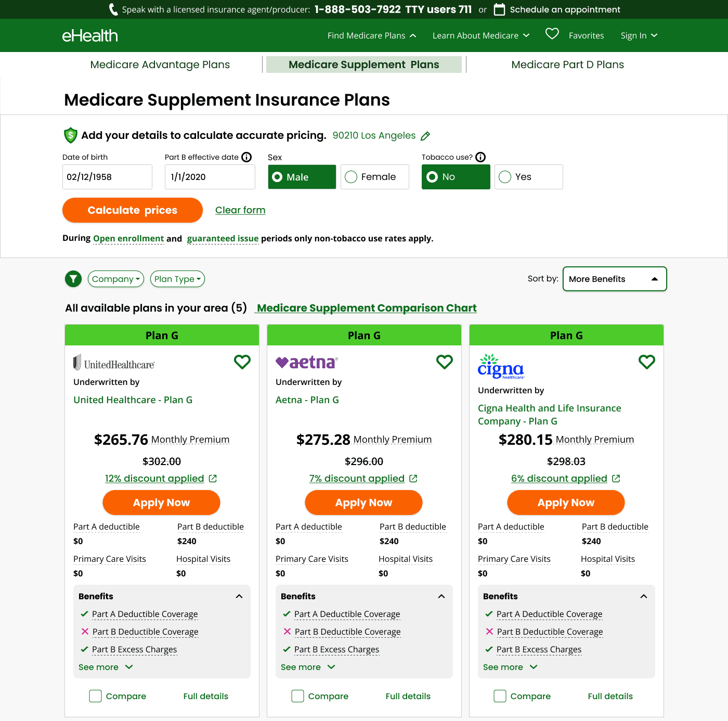Screen dimensions: 728x721
Task: Click the eHealth logo
Action: pyautogui.click(x=90, y=35)
